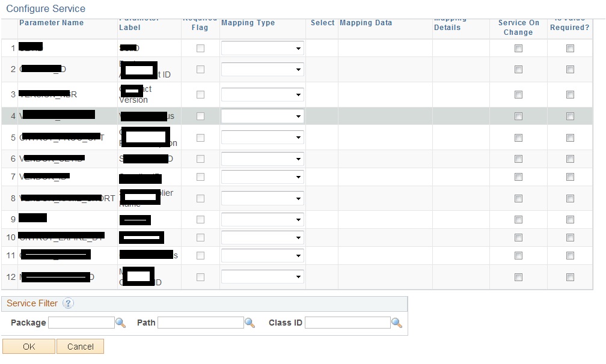
Task: Enable the Required Flag for row 3 VERSION_NBR
Action: [x=200, y=94]
